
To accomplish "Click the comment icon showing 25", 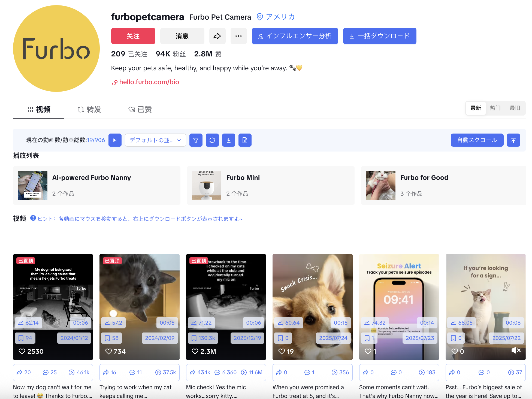I will (x=46, y=372).
